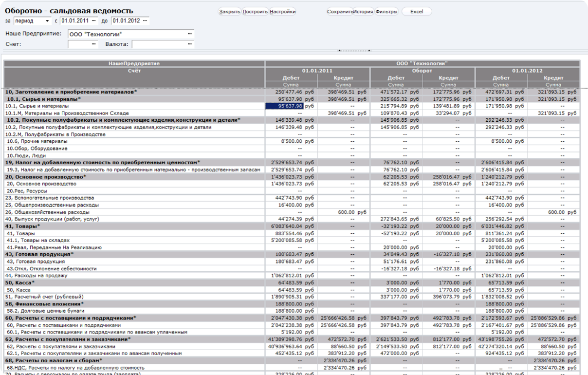
Task: Click ellipsis button in Счет field
Action: coord(94,44)
